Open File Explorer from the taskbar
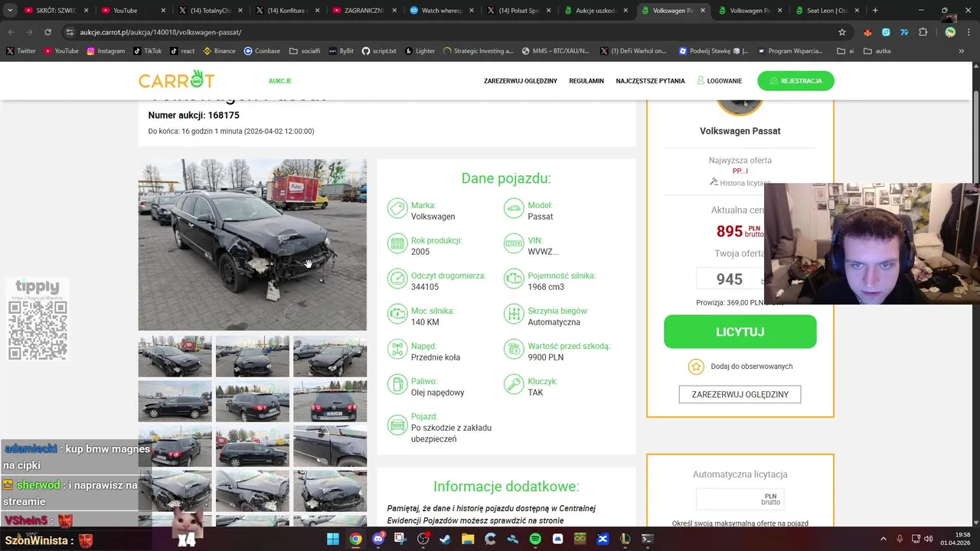Screen dimensions: 980x551 click(468, 539)
